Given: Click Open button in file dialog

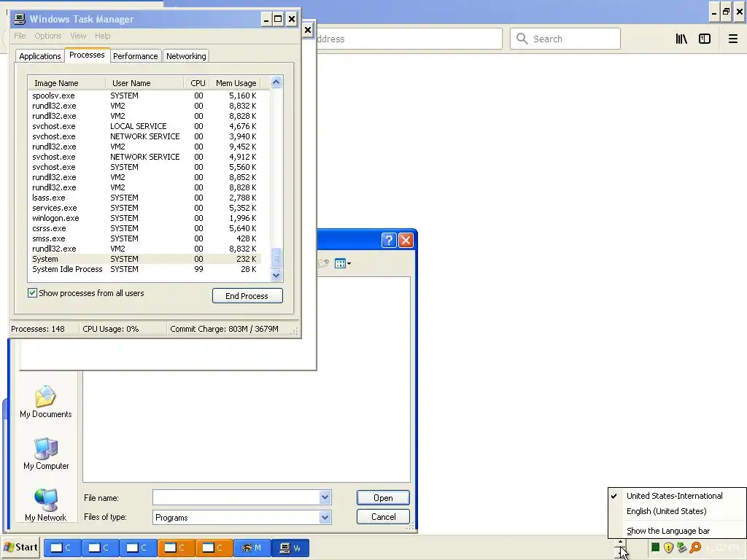Looking at the screenshot, I should click(x=383, y=497).
